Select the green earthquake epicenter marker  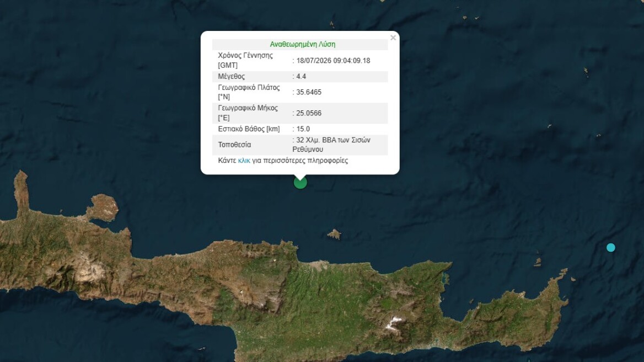pyautogui.click(x=300, y=183)
